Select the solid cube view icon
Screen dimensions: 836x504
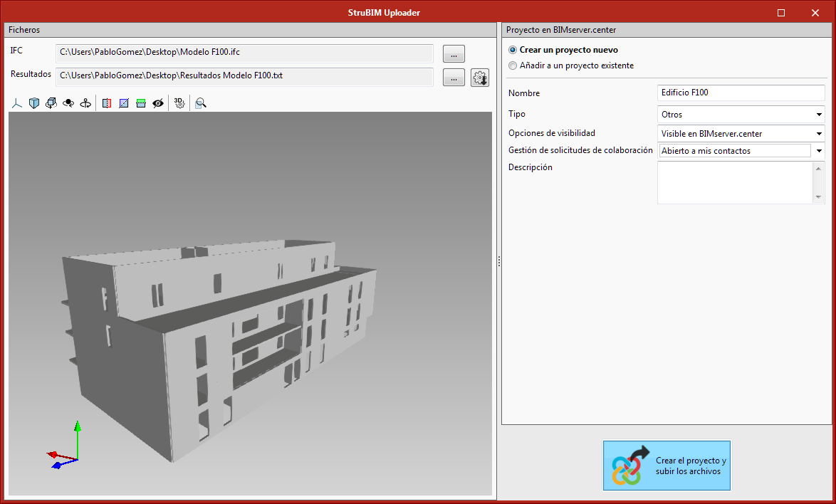(34, 103)
